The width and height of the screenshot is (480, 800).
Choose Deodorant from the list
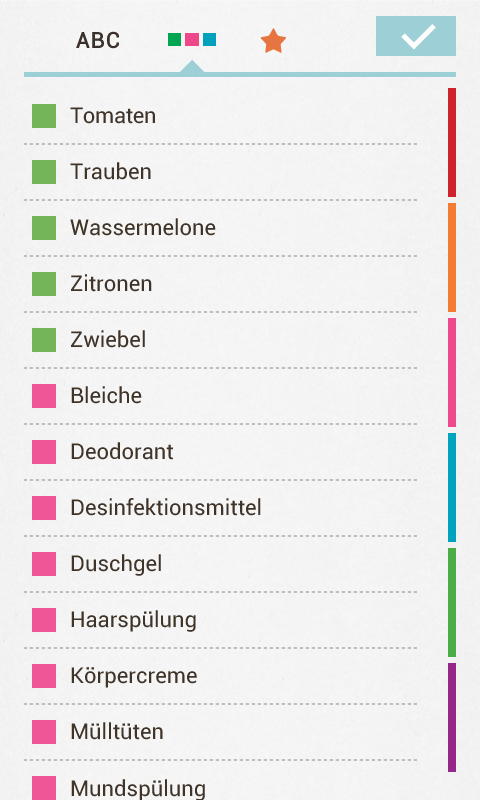pyautogui.click(x=220, y=452)
